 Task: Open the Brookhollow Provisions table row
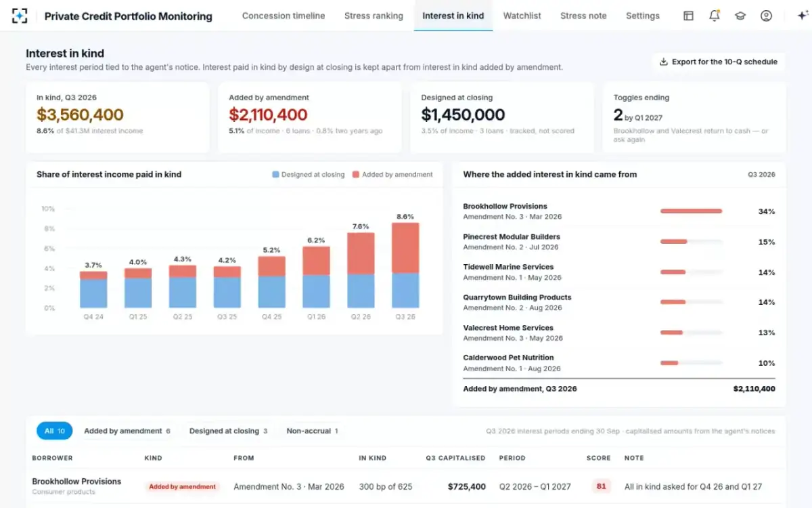pyautogui.click(x=406, y=486)
